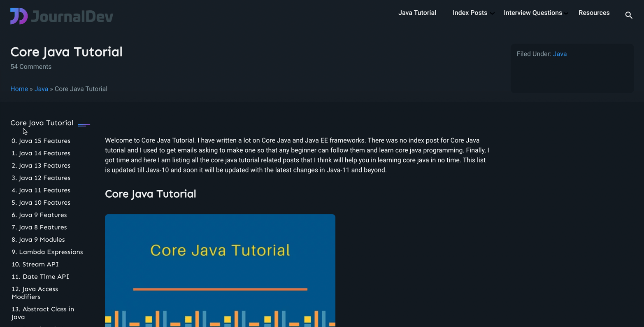
Task: Open the Resources menu
Action: 594,13
